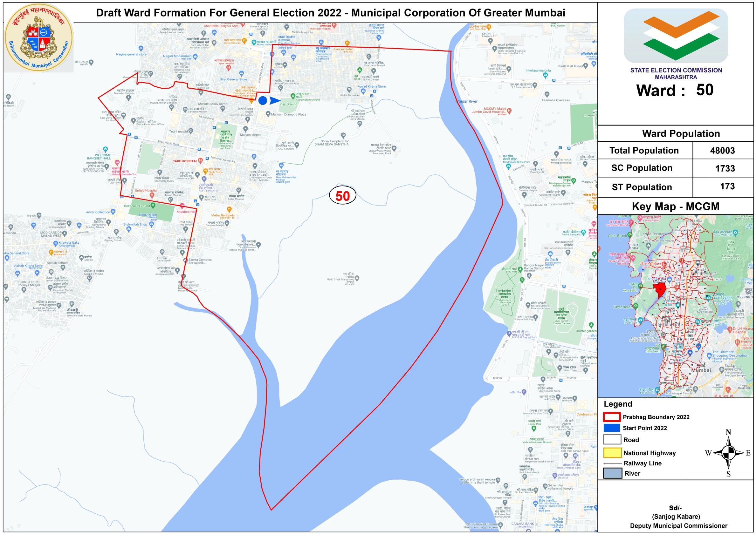Click the United Hospital red pin

click(x=152, y=195)
